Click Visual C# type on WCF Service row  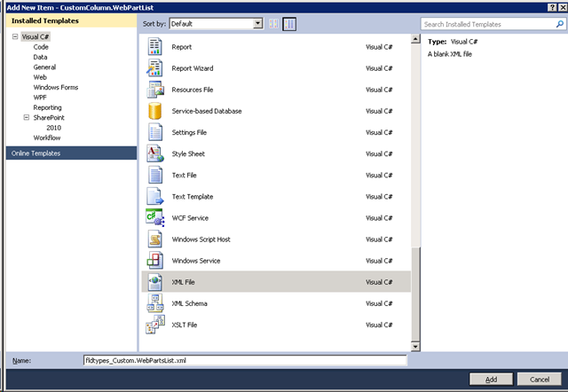point(379,217)
